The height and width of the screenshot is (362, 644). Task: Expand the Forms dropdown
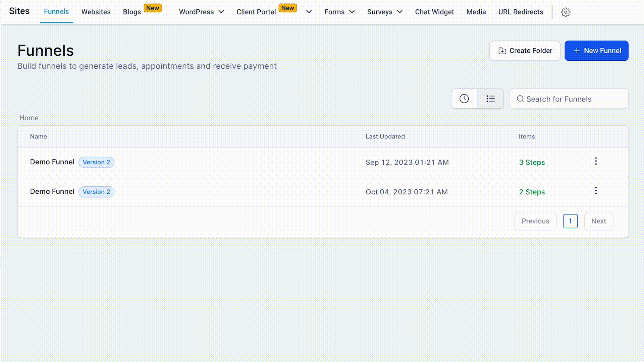[x=339, y=12]
